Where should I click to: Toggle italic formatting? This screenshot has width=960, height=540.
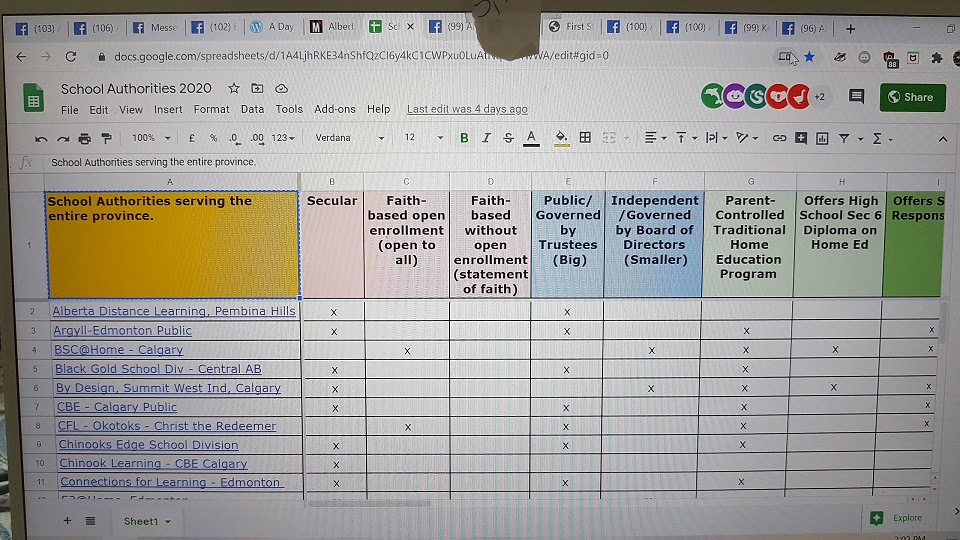(486, 138)
